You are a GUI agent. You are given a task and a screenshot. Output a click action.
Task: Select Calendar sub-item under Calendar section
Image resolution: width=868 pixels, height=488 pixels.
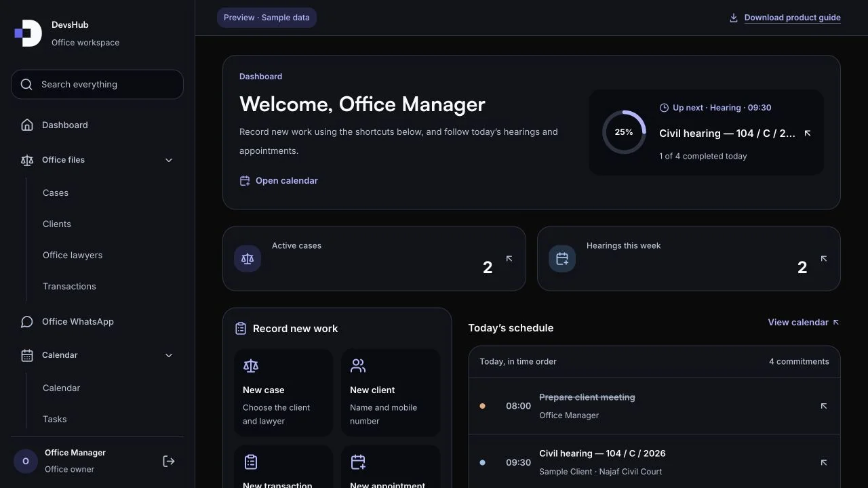coord(61,388)
